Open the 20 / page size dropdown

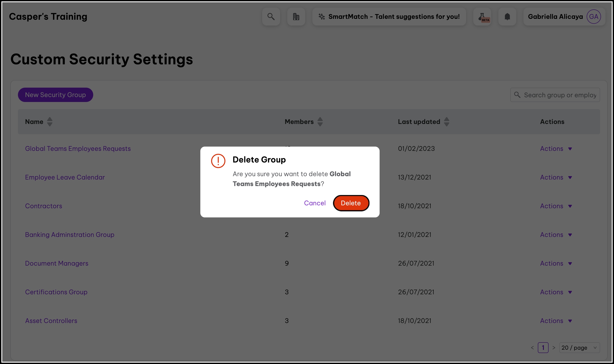pyautogui.click(x=579, y=348)
